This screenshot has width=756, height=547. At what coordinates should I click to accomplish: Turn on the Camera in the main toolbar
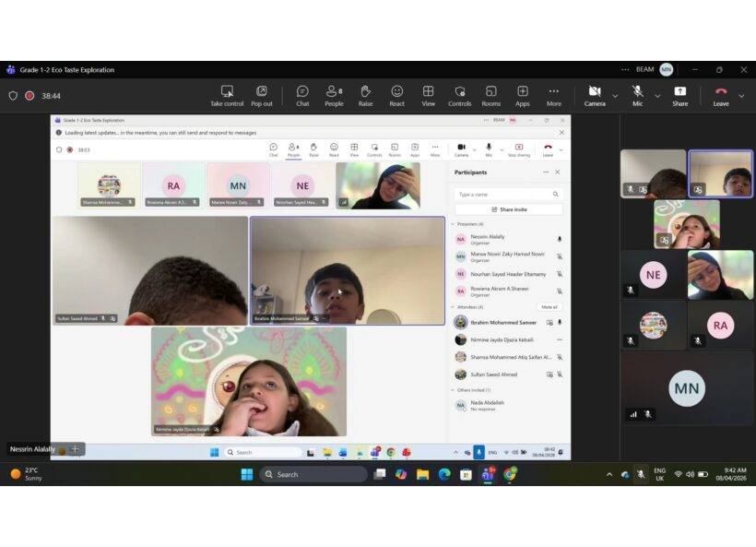(595, 95)
